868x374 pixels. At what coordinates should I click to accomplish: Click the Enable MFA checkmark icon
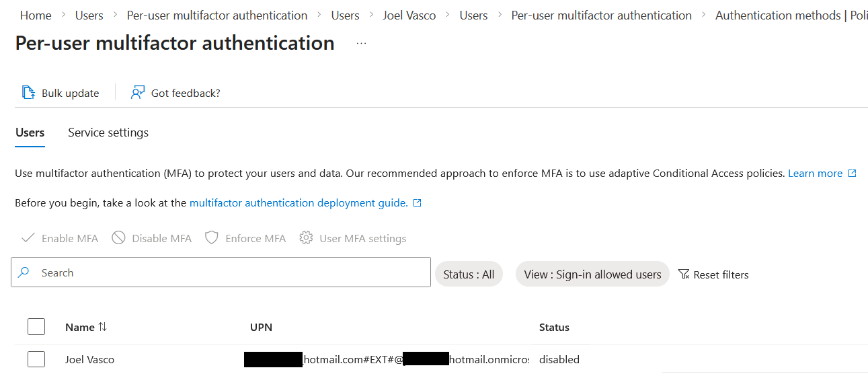[28, 238]
